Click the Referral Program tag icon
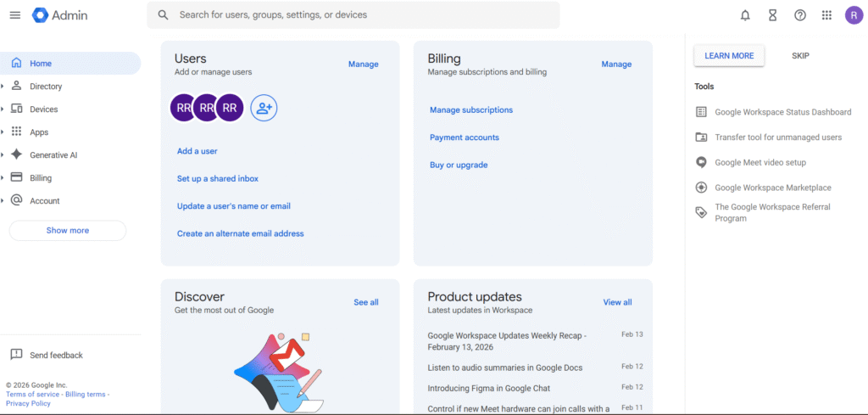 pyautogui.click(x=701, y=212)
